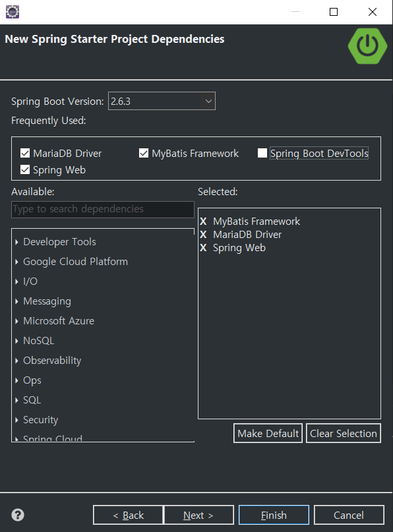
Task: Expand the Observability category
Action: pyautogui.click(x=16, y=361)
